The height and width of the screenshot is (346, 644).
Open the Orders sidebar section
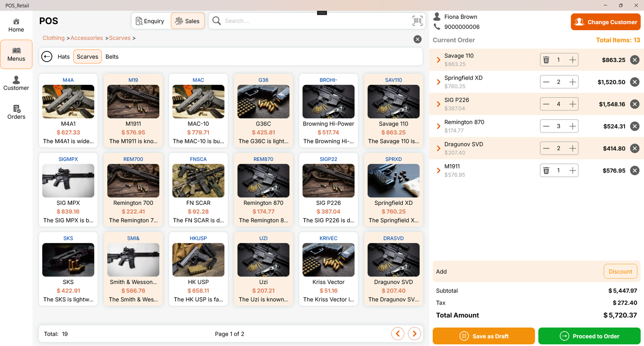(16, 112)
